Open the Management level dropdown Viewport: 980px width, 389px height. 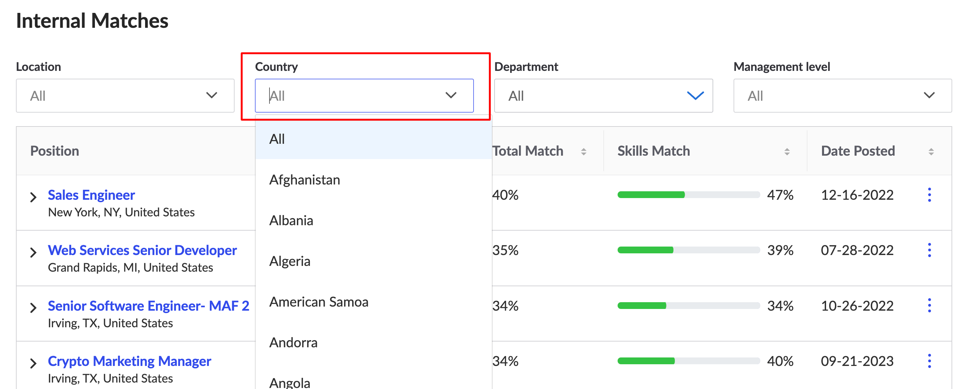coord(842,96)
